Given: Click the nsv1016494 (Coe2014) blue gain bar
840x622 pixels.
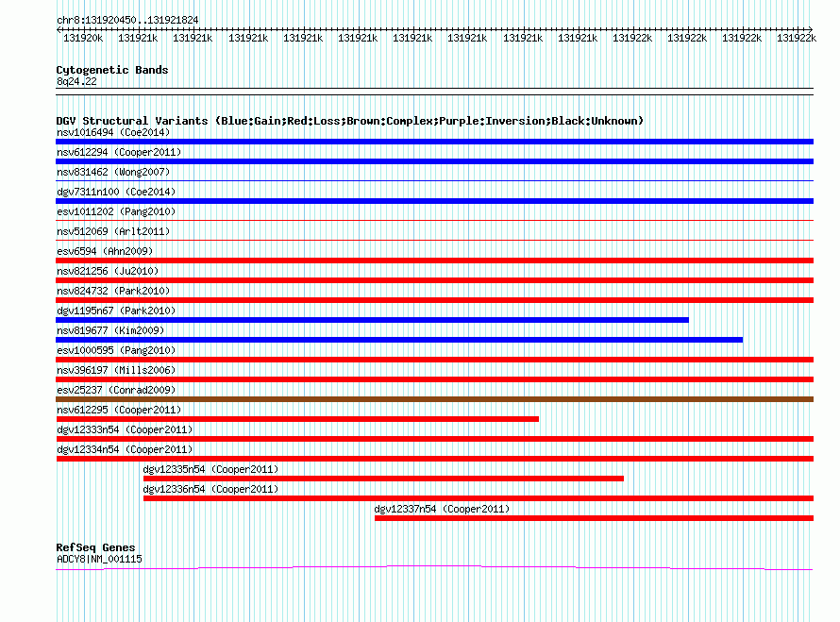Looking at the screenshot, I should tap(434, 142).
